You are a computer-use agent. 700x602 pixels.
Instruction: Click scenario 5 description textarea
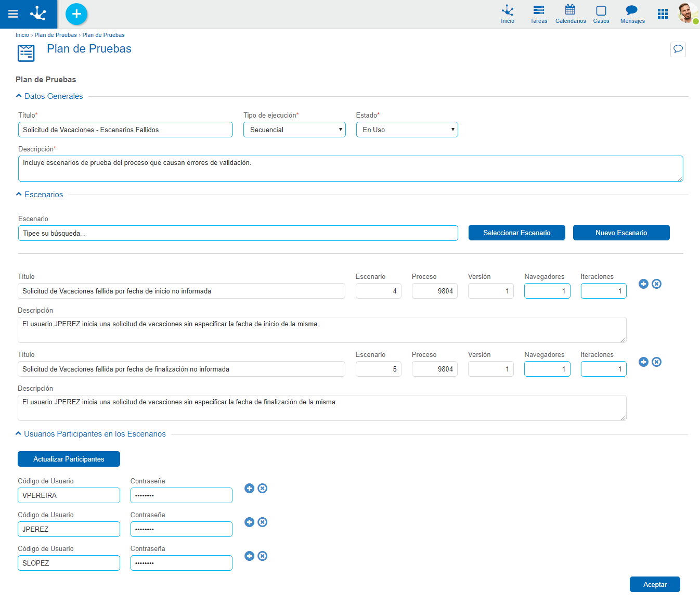(322, 408)
